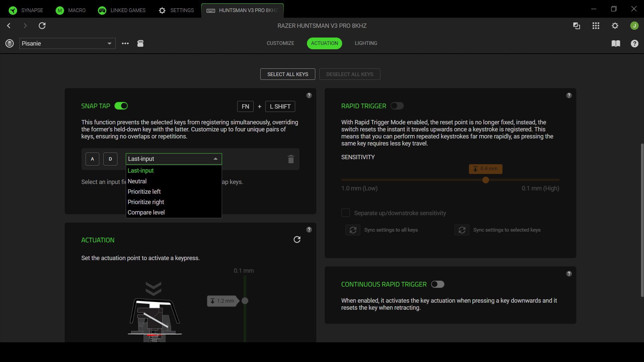Open the user guide book icon
Viewport: 644px width, 362px height.
point(616,44)
